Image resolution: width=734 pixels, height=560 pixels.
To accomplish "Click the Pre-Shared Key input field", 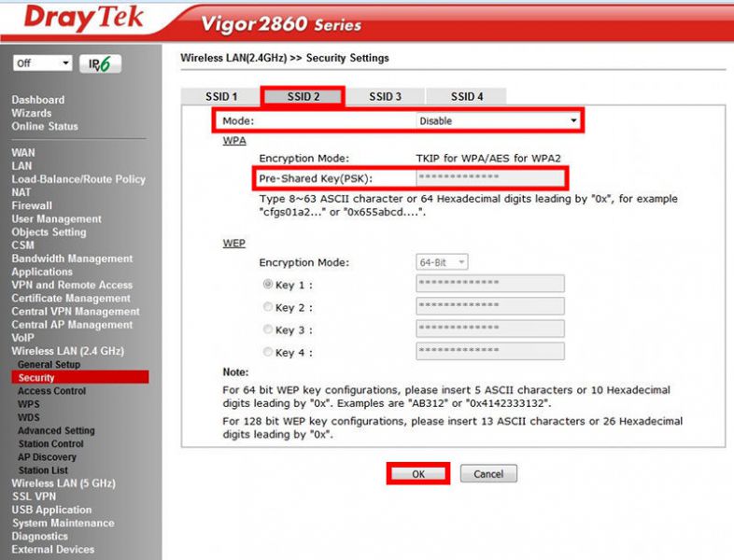I will pos(489,177).
